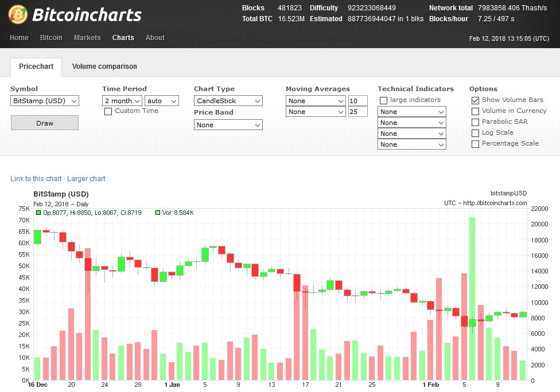560x392 pixels.
Task: Enable the Custom Time checkbox
Action: pos(108,111)
